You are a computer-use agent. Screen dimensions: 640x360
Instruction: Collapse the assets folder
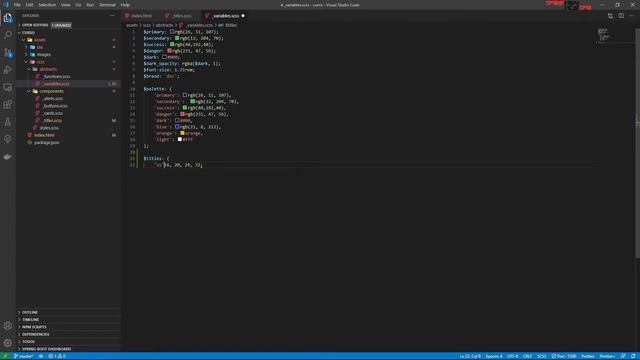[x=40, y=40]
